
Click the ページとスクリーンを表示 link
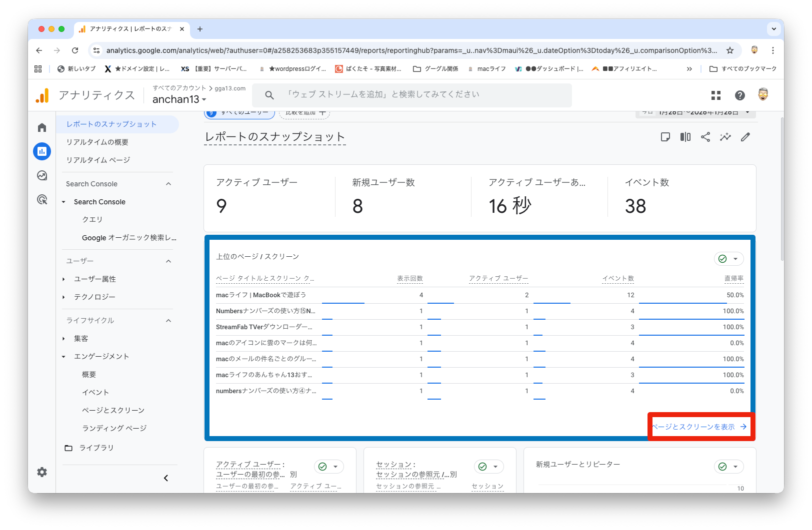[699, 427]
